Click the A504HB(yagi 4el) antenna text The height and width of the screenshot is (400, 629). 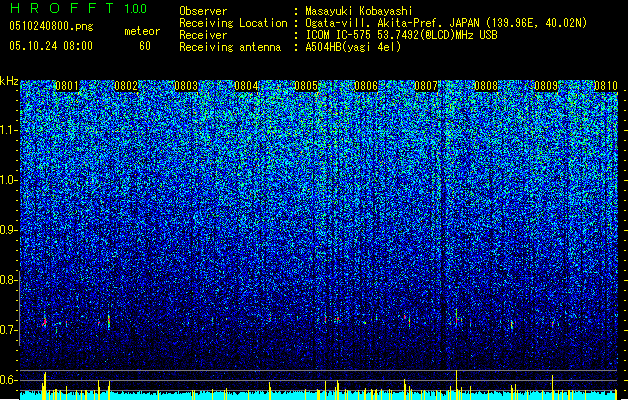click(353, 47)
